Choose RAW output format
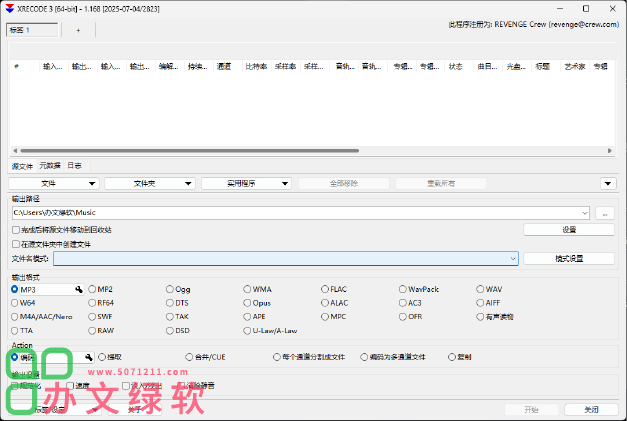627x421 pixels. 101,331
